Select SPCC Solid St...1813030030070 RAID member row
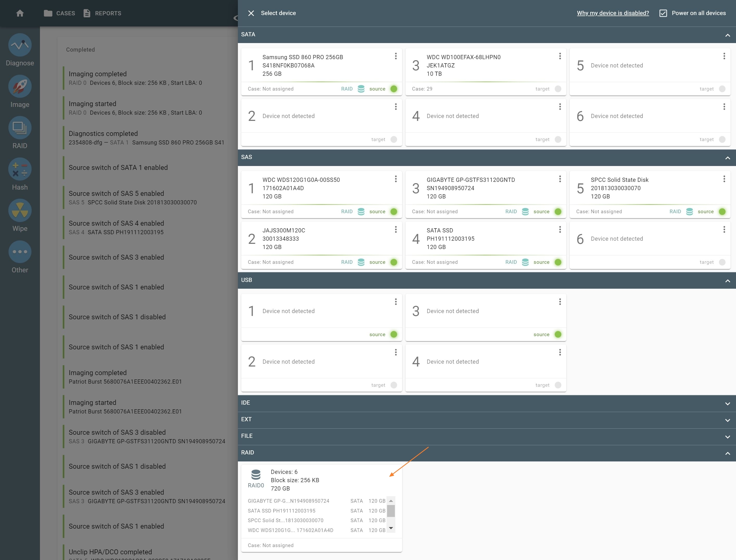Viewport: 736px width, 560px height. tap(317, 520)
